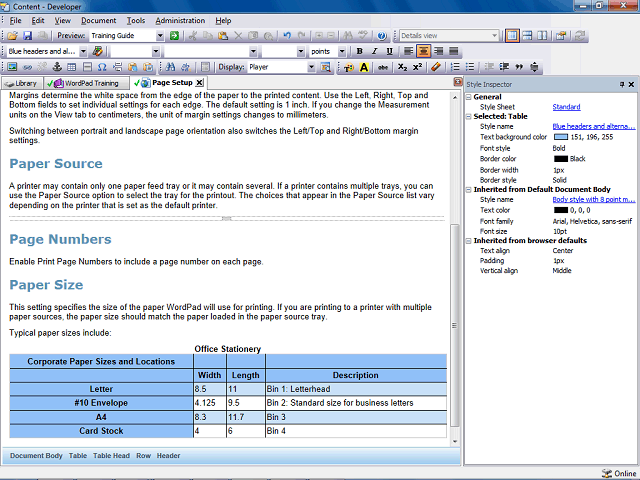Screen dimensions: 640x480
Task: Click the Open folder icon in toolbar
Action: pos(12,36)
